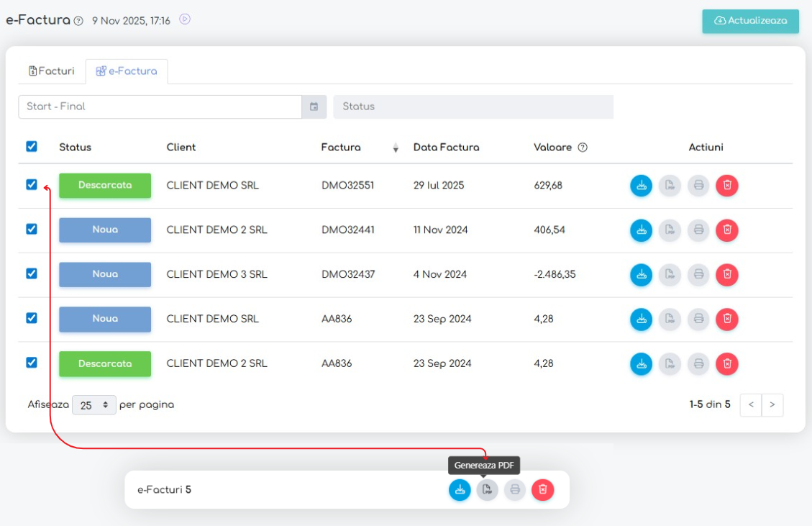Open the Status filter dropdown
The image size is (812, 526).
tap(473, 106)
